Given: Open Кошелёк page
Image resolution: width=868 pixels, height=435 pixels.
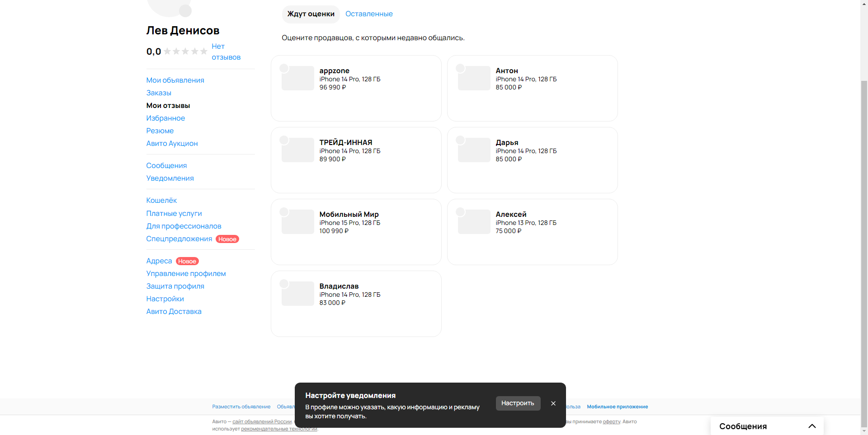Looking at the screenshot, I should pyautogui.click(x=161, y=200).
